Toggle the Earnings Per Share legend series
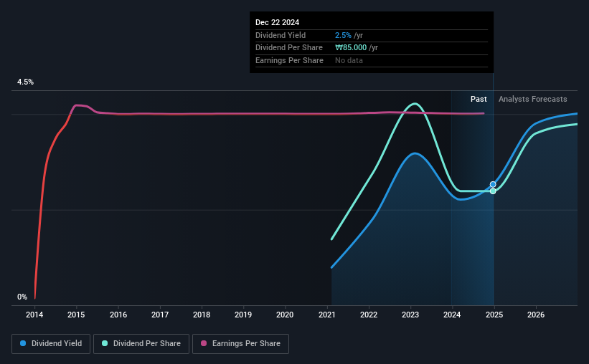 [240, 344]
